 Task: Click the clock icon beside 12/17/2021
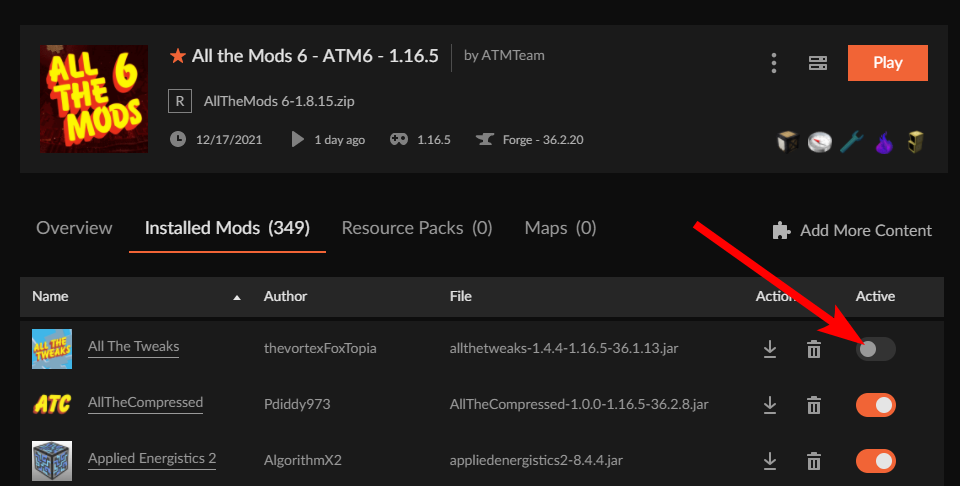(x=178, y=140)
